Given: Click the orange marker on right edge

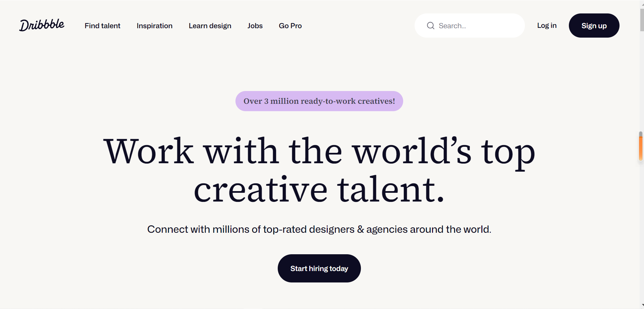Looking at the screenshot, I should (641, 147).
